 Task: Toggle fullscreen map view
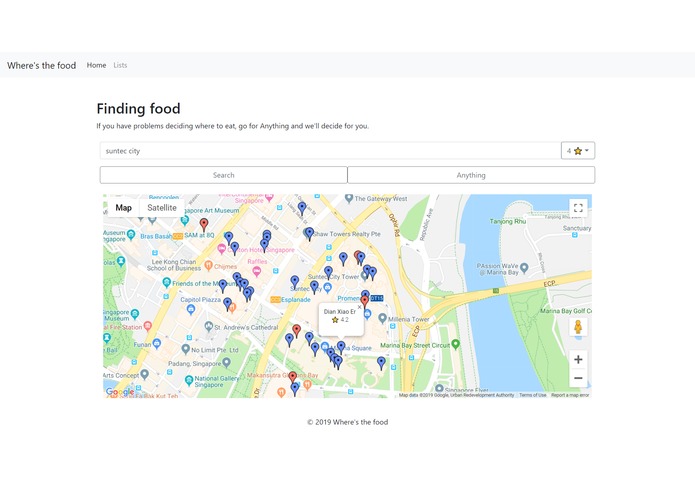(578, 208)
